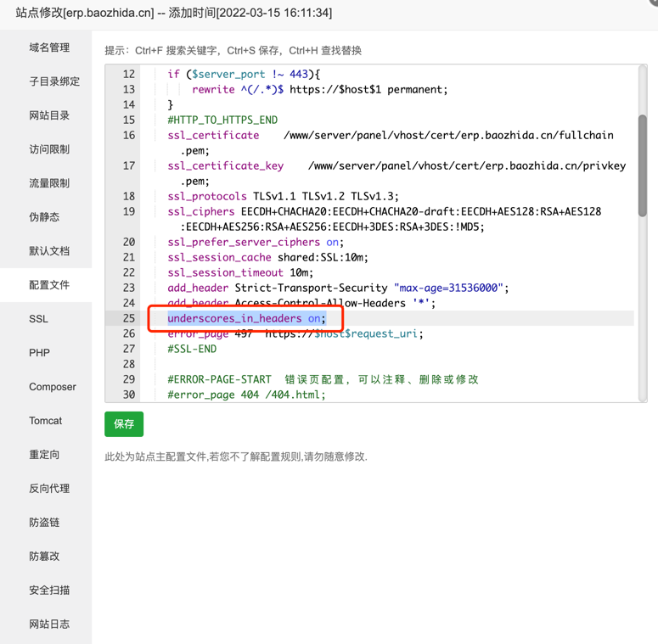
Task: Select 安全扫描 in the sidebar
Action: coord(49,591)
